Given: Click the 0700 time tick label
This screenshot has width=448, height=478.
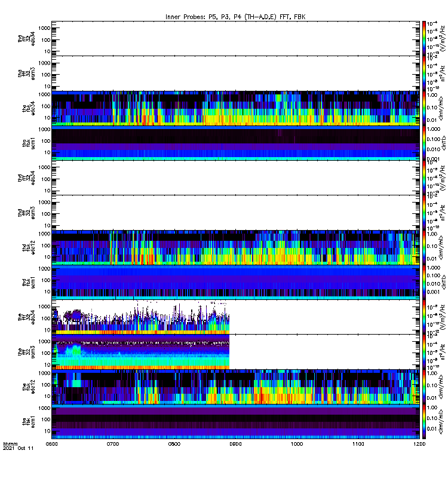Looking at the screenshot, I should click(x=113, y=444).
